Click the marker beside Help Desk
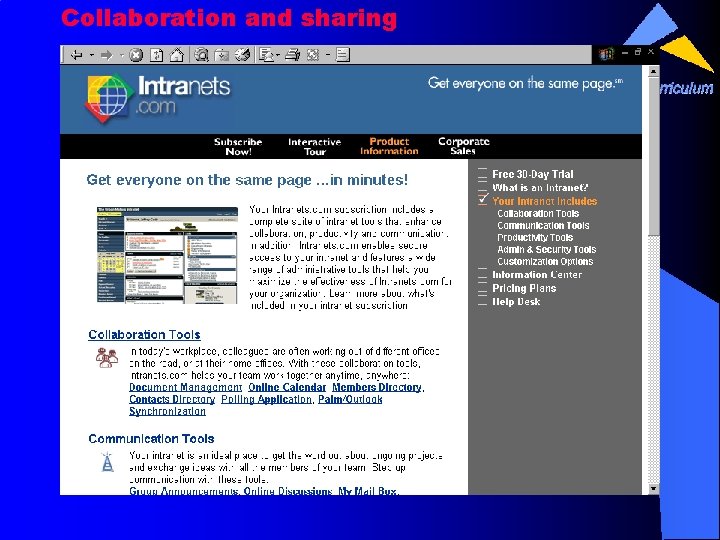Screen dimensions: 720x540 pos(482,300)
